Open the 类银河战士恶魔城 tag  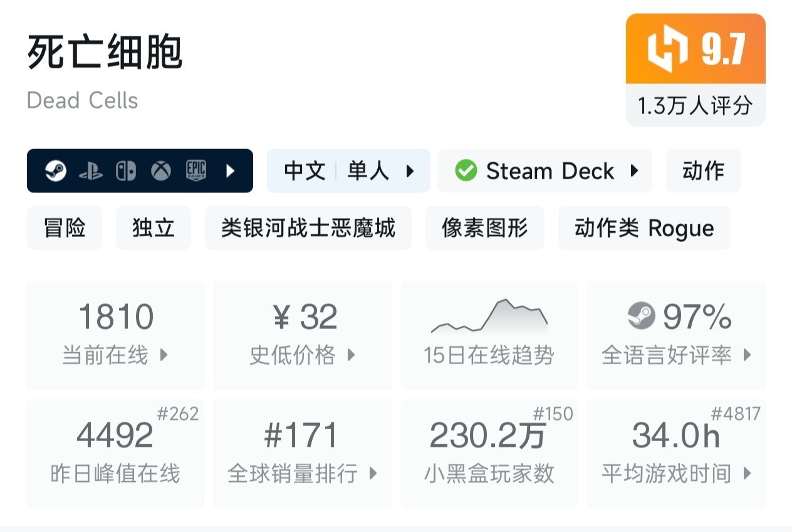click(308, 228)
